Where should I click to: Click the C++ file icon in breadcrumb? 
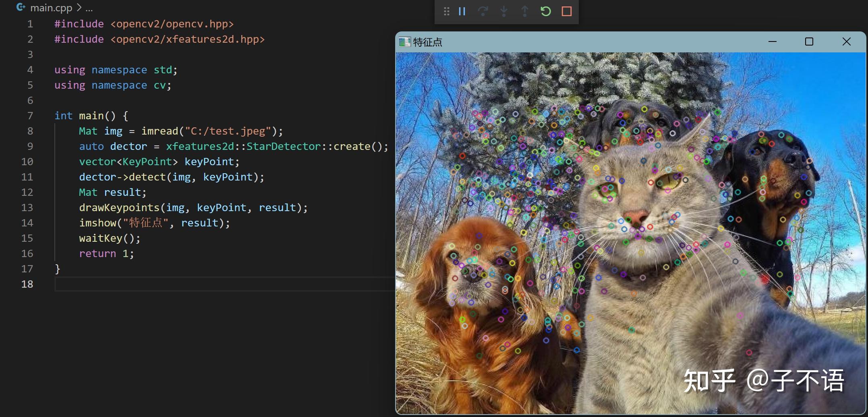tap(21, 7)
